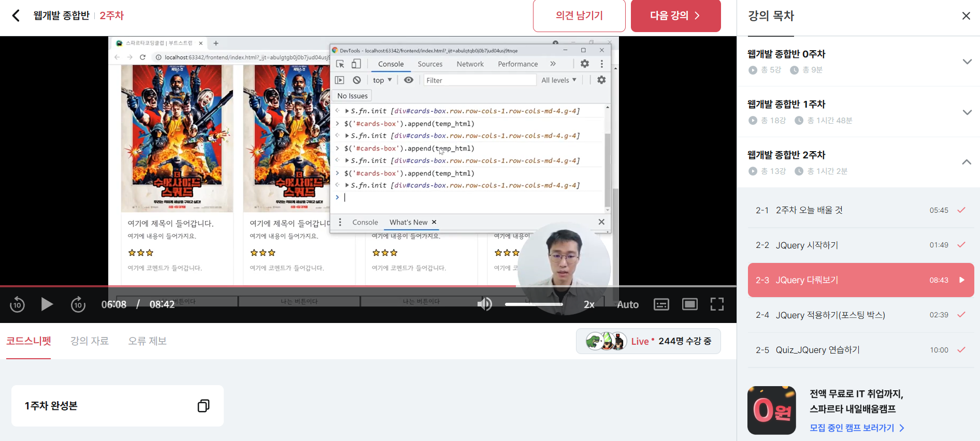Expand the first S.fn.init console result
This screenshot has width=980, height=441.
click(x=347, y=111)
